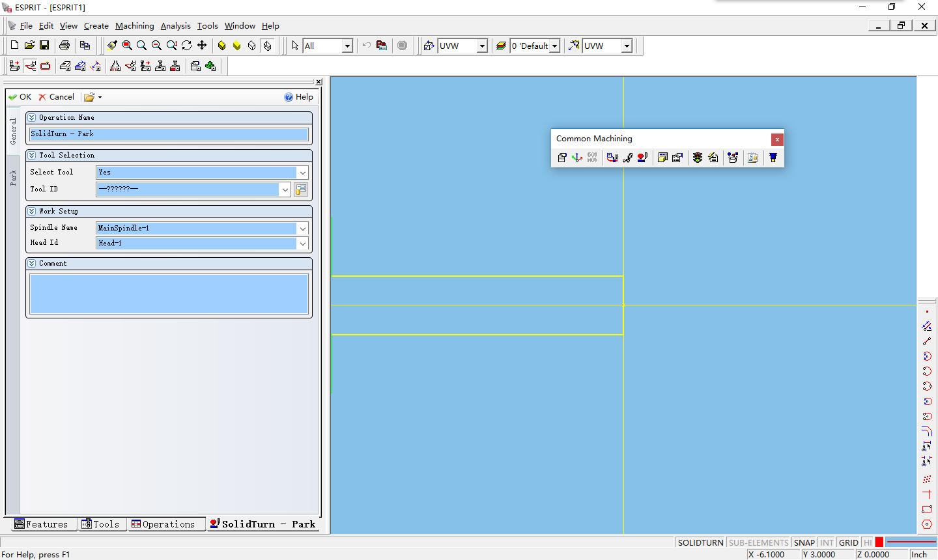Click the Operation Name input field
The image size is (938, 560).
(x=169, y=134)
